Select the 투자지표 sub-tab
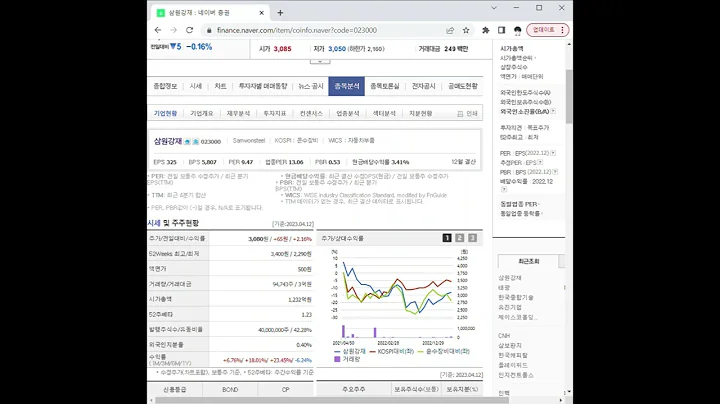This screenshot has height=404, width=720. [275, 113]
